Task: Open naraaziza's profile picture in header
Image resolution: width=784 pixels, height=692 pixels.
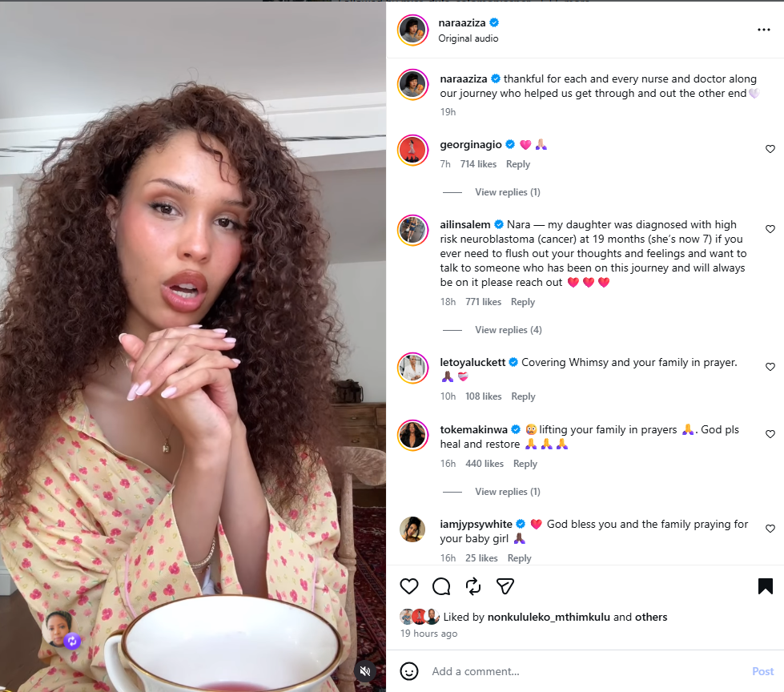Action: pyautogui.click(x=412, y=30)
